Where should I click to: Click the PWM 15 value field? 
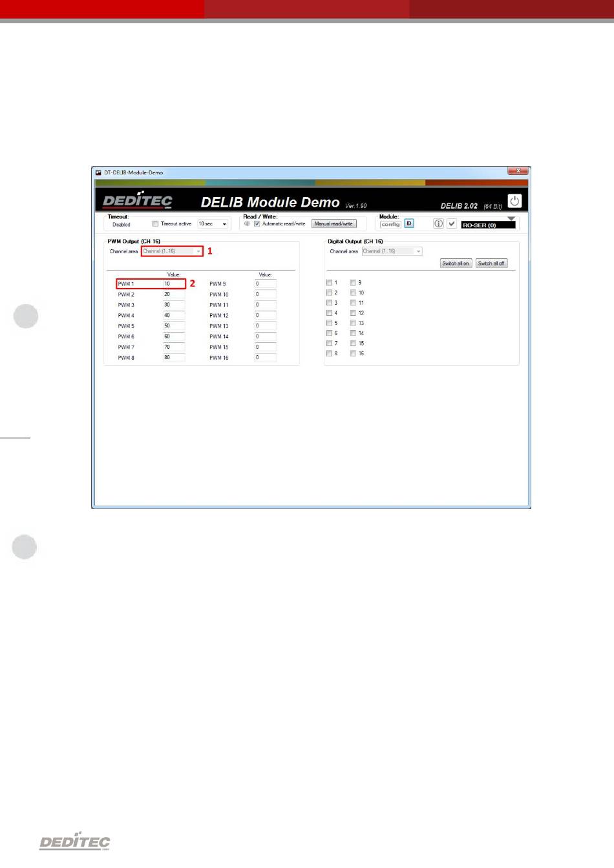265,347
